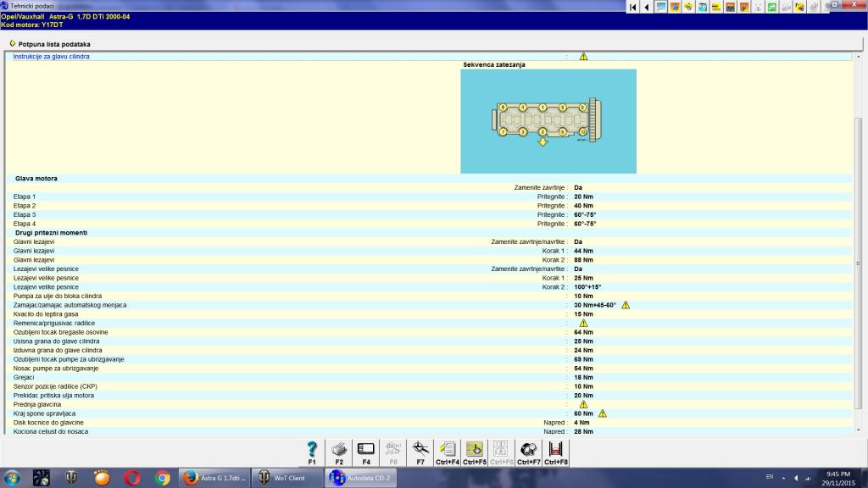Click the Ctrl+F8 vehicle lift button

556,452
